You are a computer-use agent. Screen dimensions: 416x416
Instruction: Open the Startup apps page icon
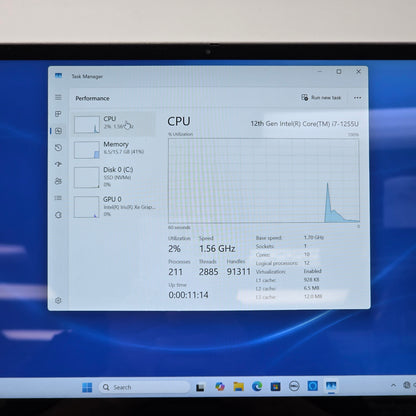pos(58,164)
